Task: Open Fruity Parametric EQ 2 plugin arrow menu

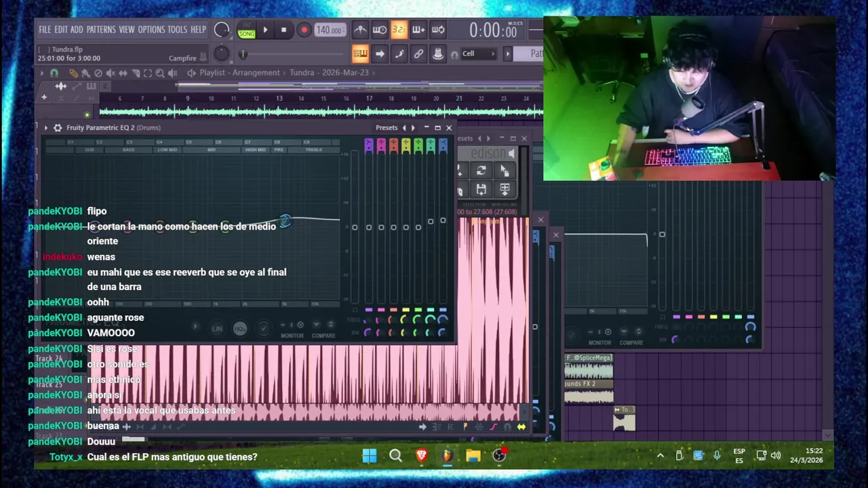Action: tap(46, 127)
